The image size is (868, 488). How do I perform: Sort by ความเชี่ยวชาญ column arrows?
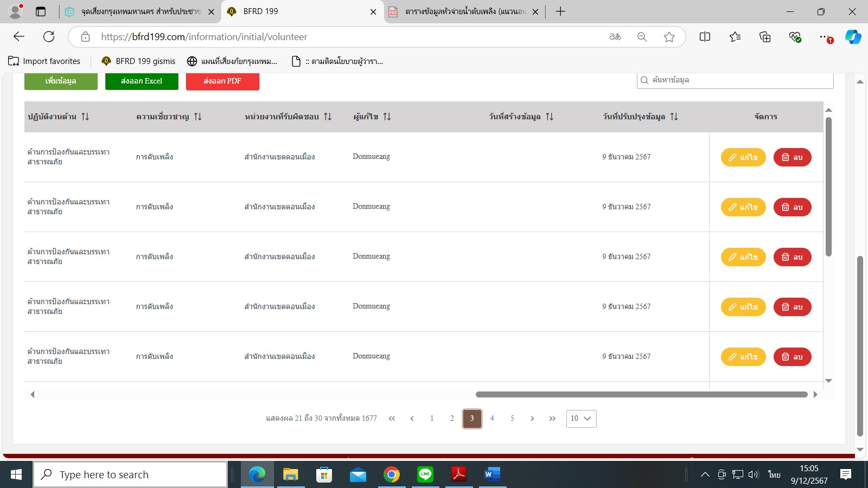[x=197, y=117]
